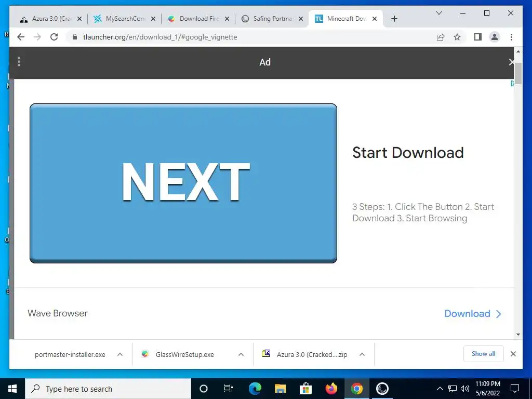Launch Microsoft Edge from taskbar
The image size is (532, 399).
point(255,389)
